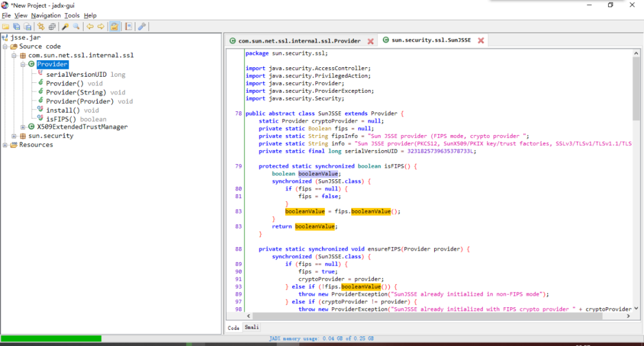Close the SunJSSE editor tab
This screenshot has height=346, width=644.
coord(481,40)
